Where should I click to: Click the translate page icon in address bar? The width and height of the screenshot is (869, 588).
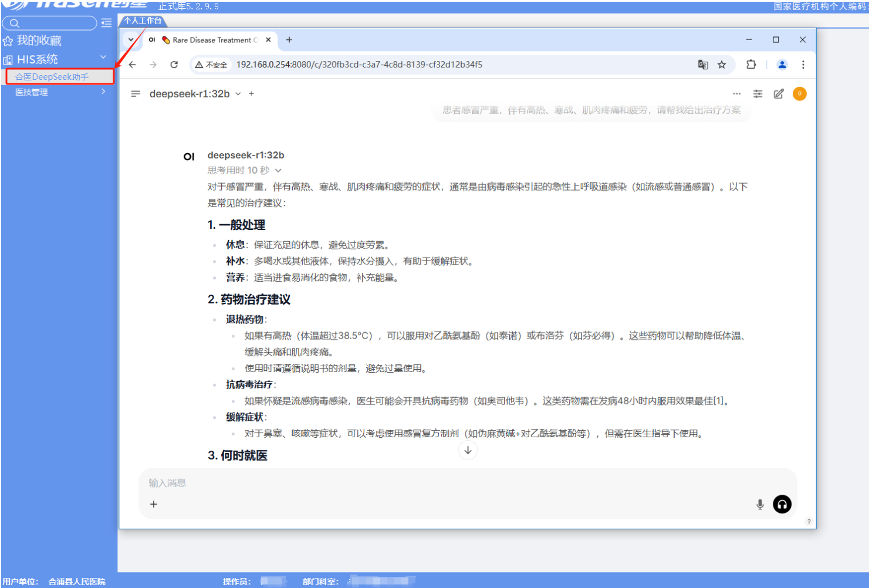coord(702,65)
